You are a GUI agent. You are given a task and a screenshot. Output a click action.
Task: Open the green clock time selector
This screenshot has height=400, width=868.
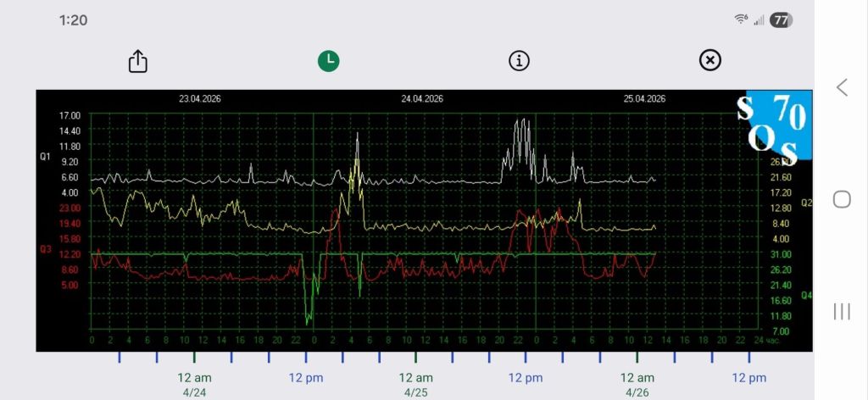click(x=328, y=60)
